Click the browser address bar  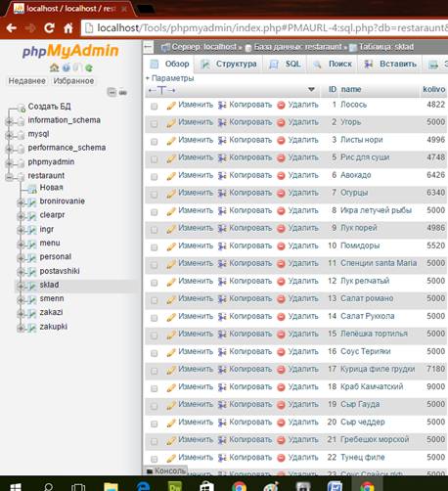pyautogui.click(x=265, y=28)
